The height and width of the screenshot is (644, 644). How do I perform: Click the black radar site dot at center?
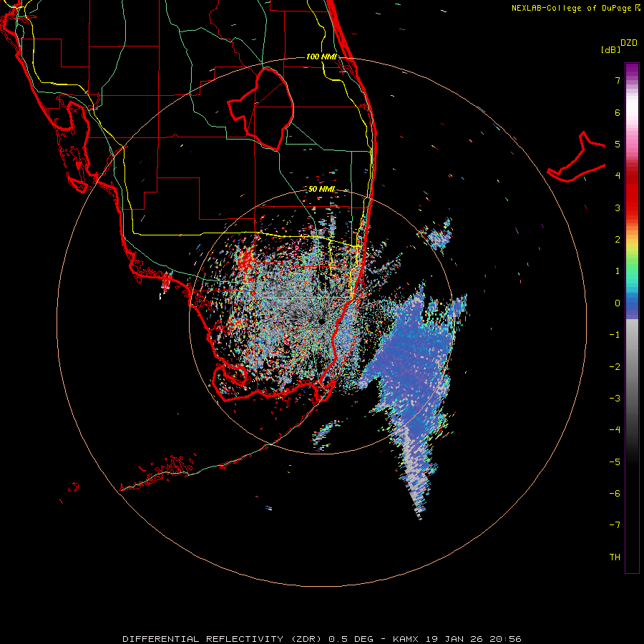(321, 321)
